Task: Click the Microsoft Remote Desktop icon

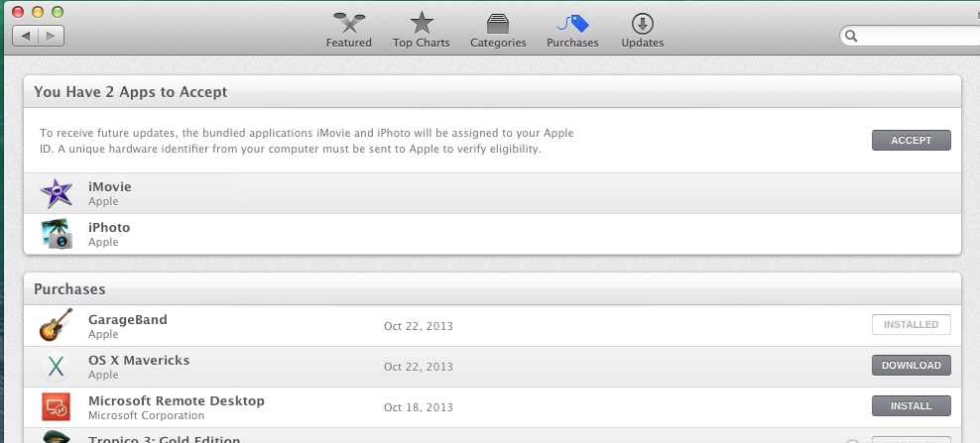Action: click(x=57, y=407)
